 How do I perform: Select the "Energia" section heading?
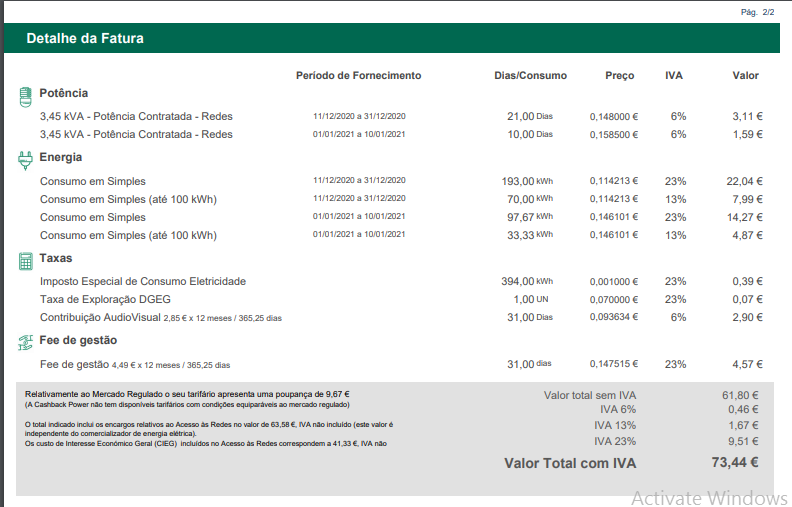61,157
